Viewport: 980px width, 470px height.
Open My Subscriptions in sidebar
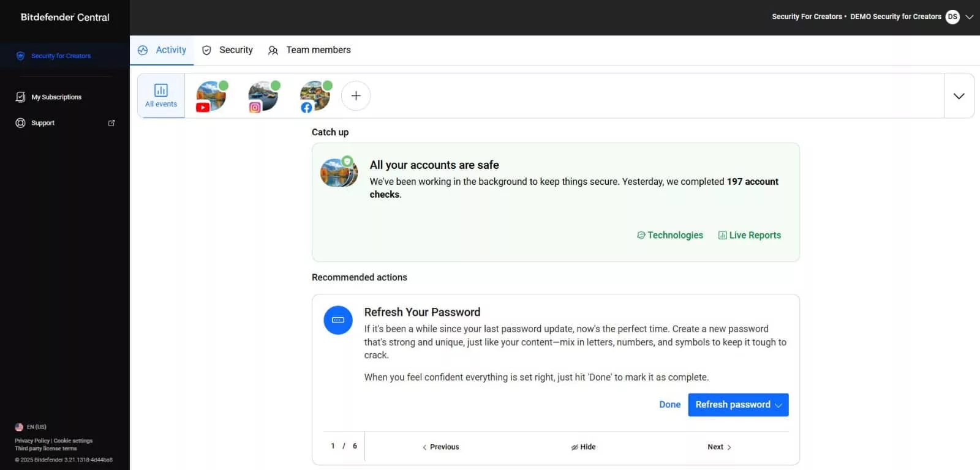tap(56, 97)
